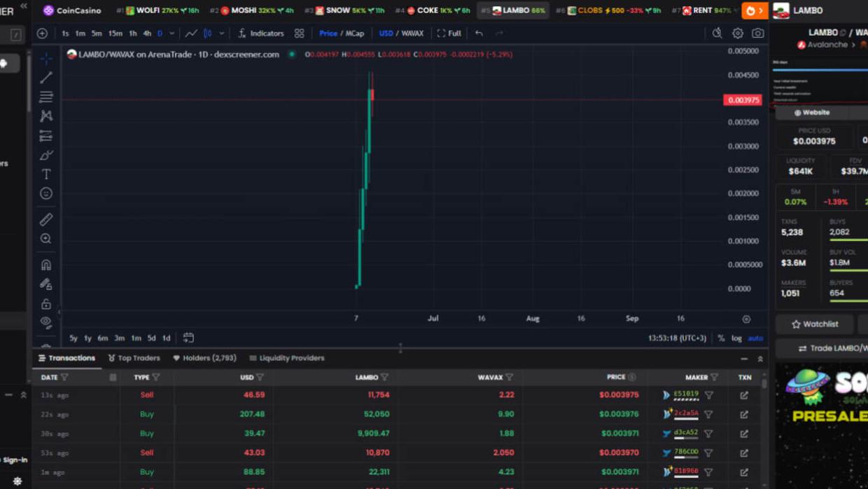This screenshot has width=868, height=489.
Task: Open chart style dropdown arrow
Action: click(222, 34)
